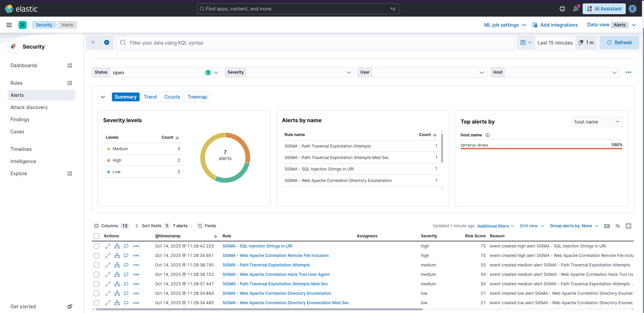644x313 pixels.
Task: Click the horizontal scrollbar below alerts table
Action: [x=259, y=309]
